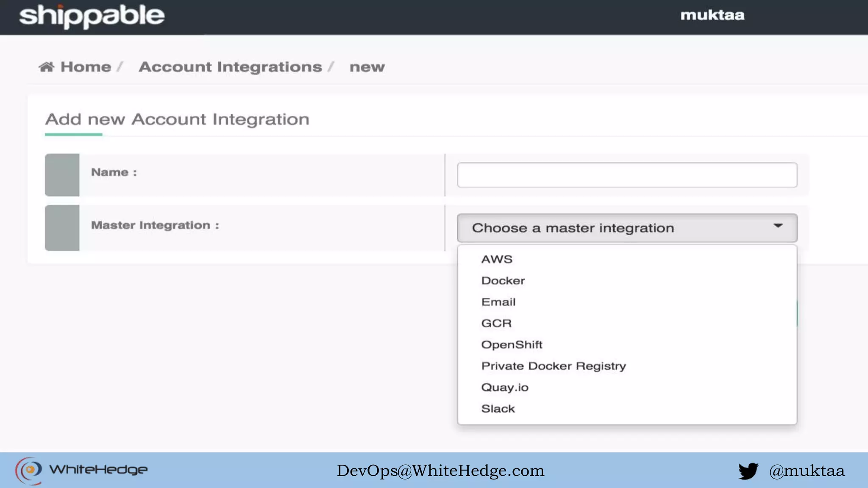Select Slack integration option

498,409
